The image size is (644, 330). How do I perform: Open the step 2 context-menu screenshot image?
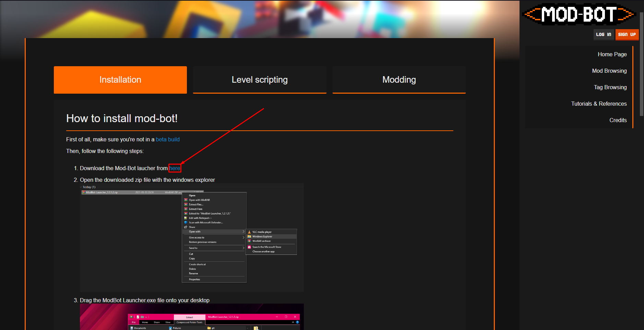tap(192, 237)
